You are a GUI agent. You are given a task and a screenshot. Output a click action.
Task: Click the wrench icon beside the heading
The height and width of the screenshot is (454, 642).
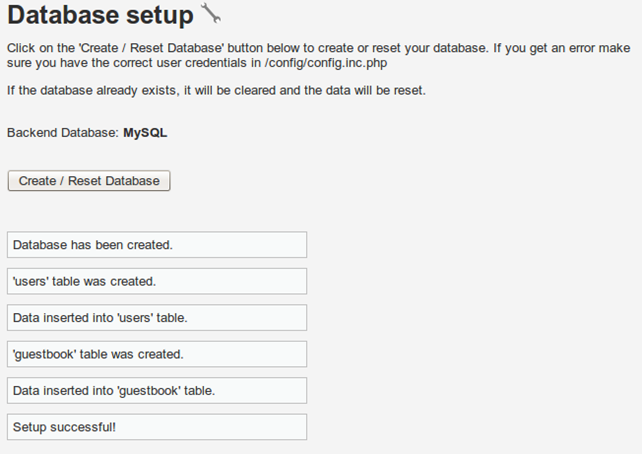pos(211,14)
